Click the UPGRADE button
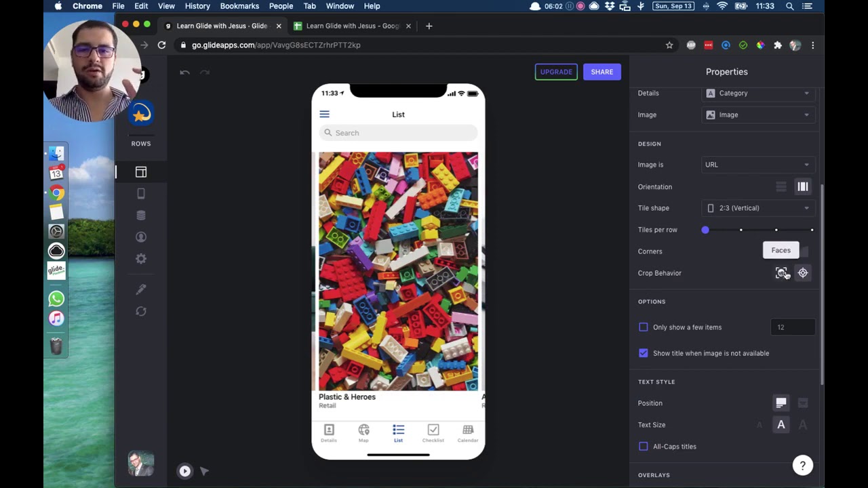The width and height of the screenshot is (868, 488). click(556, 72)
